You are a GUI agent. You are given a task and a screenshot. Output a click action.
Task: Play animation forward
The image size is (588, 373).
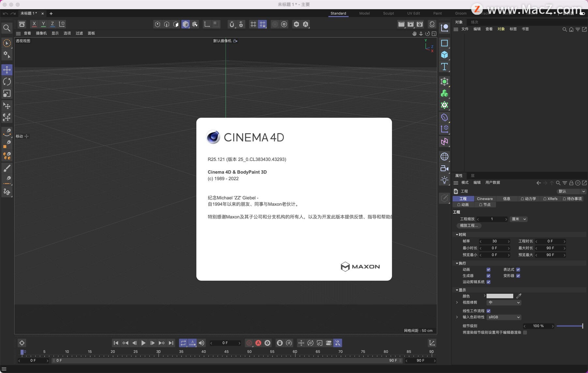pos(143,343)
